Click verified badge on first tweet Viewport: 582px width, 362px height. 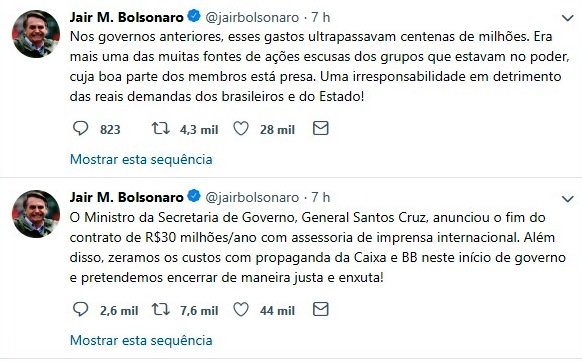click(x=194, y=16)
